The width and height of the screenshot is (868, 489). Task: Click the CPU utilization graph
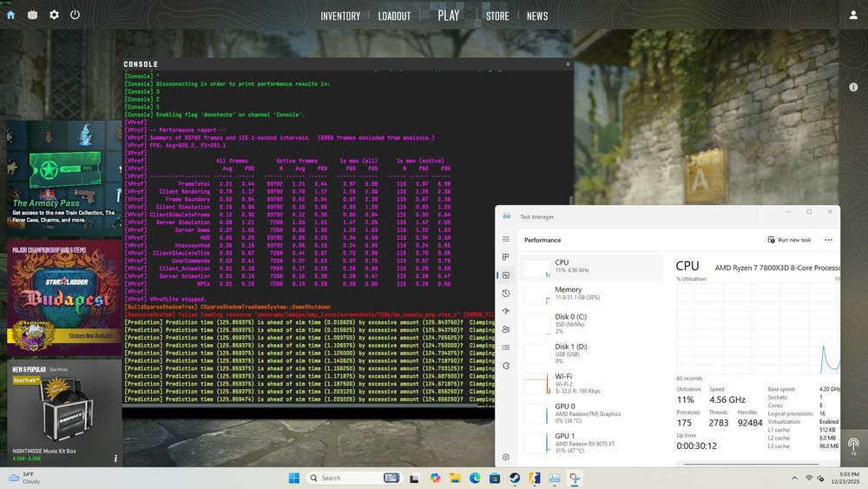tap(758, 329)
